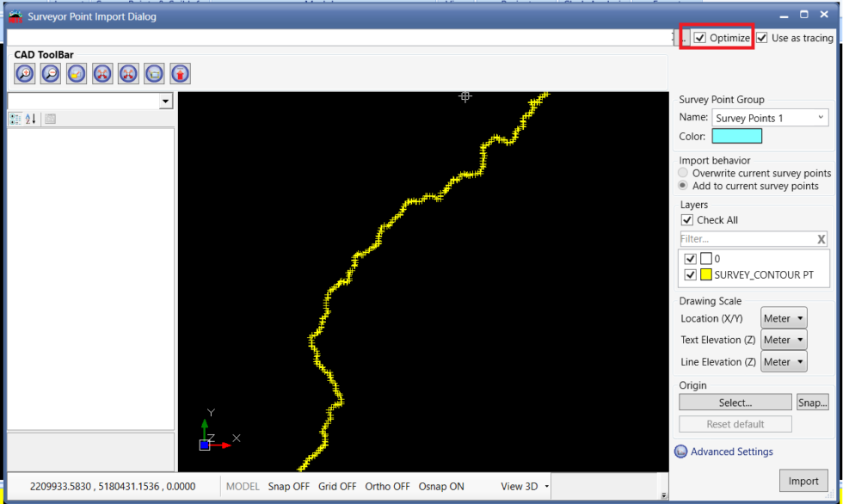Uncheck the Optimize checkbox
843x504 pixels.
point(701,37)
